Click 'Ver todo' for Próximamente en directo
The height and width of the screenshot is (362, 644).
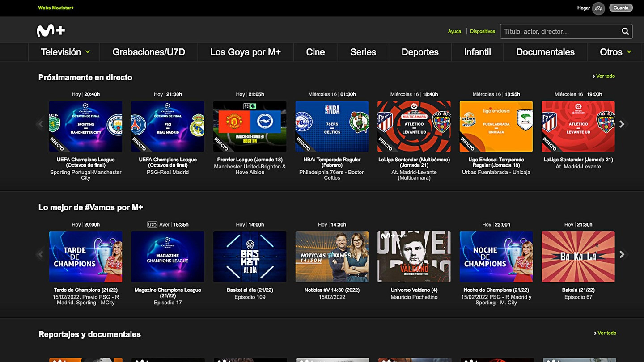604,76
